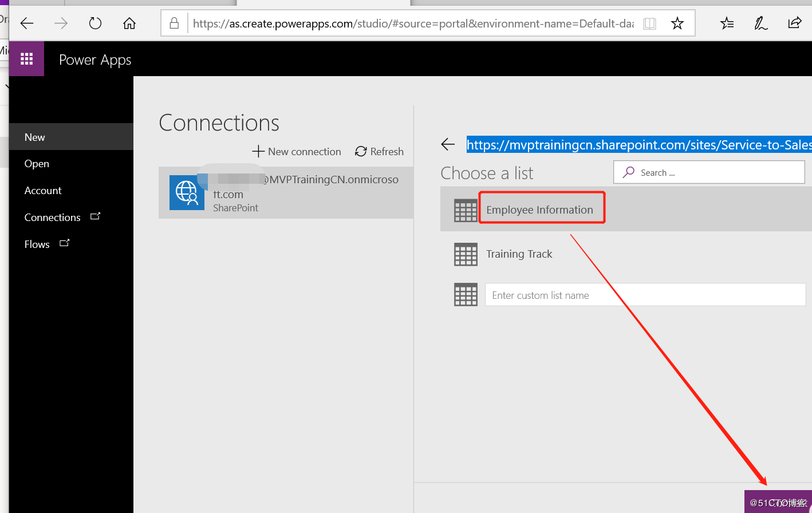Click back arrow beside SharePoint site URL

click(448, 145)
